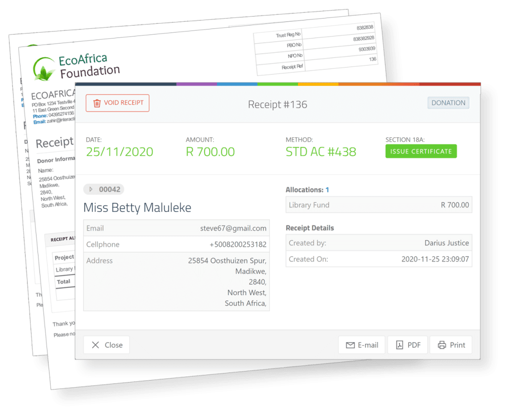
Task: Select the envelope icon in the E-mail button
Action: click(x=350, y=344)
